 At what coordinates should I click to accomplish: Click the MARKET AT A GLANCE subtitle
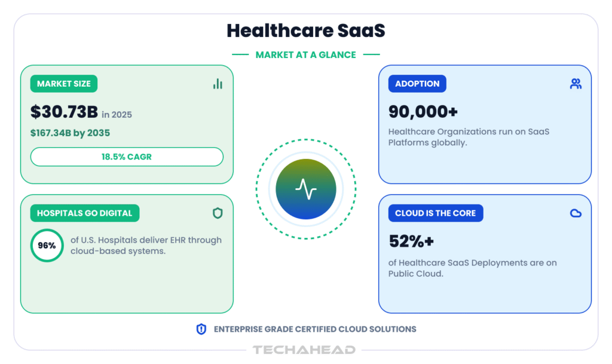305,55
